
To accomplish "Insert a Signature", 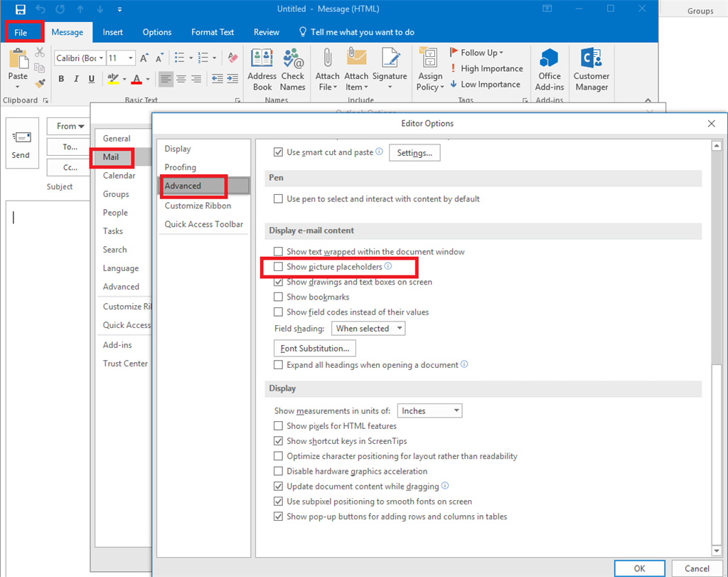I will tap(390, 68).
